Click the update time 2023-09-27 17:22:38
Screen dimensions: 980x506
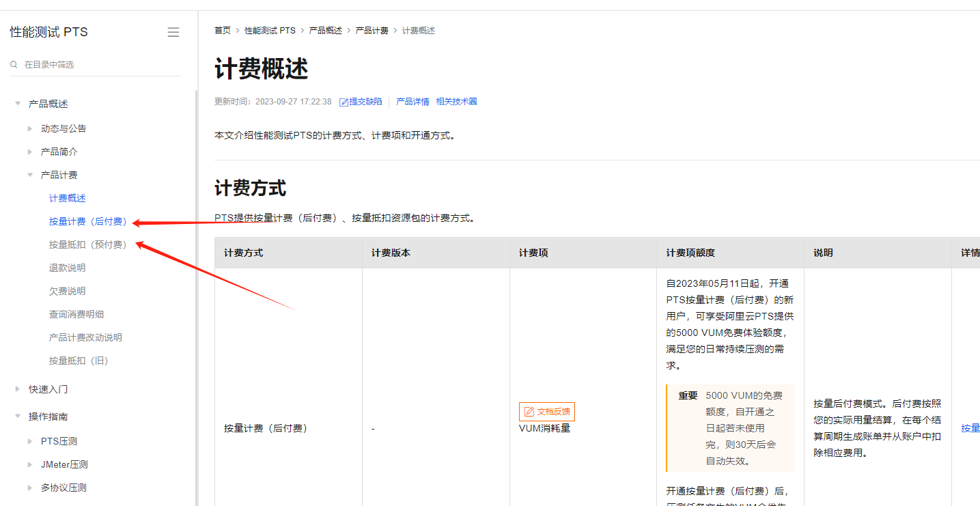(294, 102)
